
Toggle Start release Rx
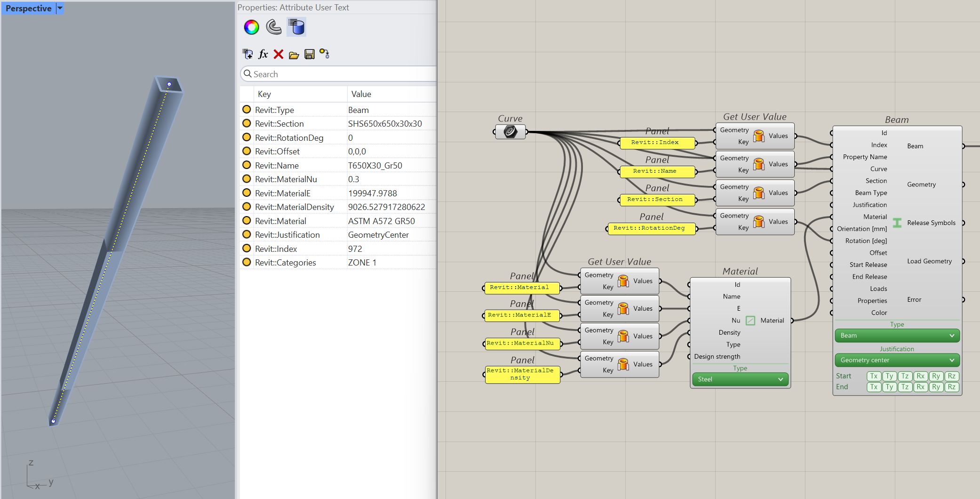click(920, 376)
